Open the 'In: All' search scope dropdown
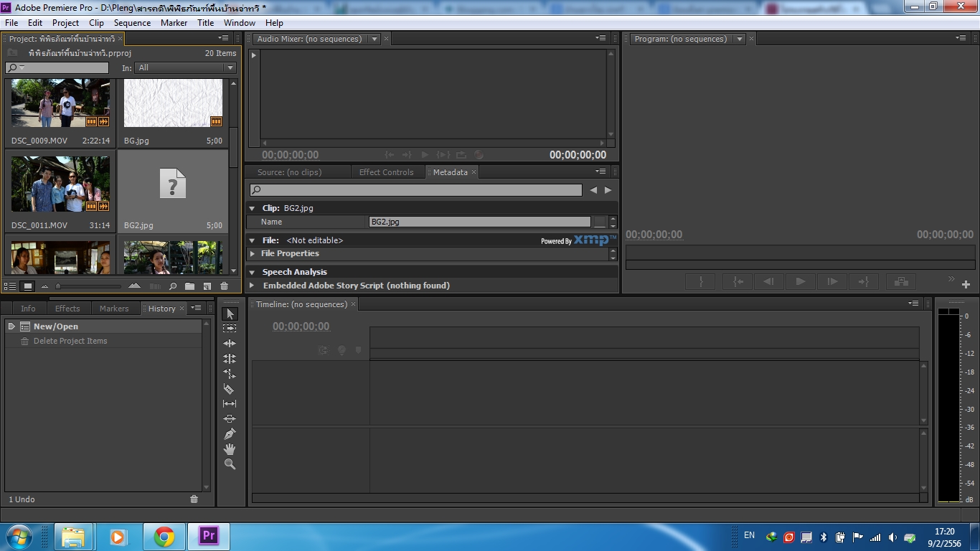Image resolution: width=980 pixels, height=551 pixels. point(186,67)
